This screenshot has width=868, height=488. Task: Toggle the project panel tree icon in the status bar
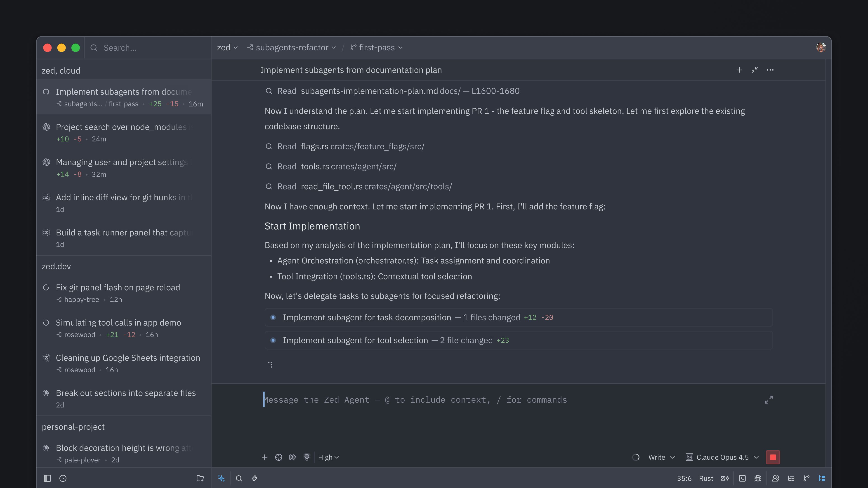coord(822,478)
